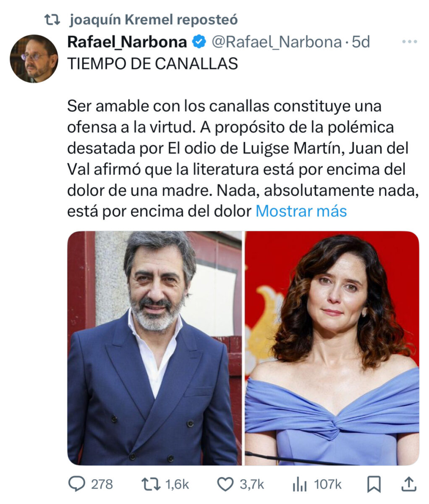Viewport: 429px width, 504px height.
Task: Expand the tweet with Mostrar más
Action: coord(301,211)
